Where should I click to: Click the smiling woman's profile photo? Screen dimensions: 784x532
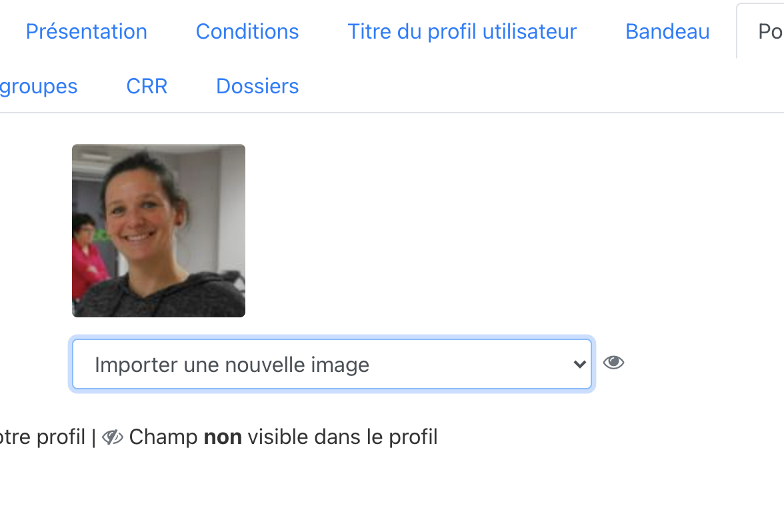tap(159, 231)
